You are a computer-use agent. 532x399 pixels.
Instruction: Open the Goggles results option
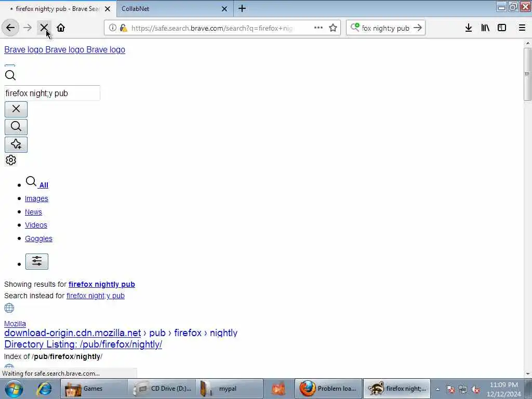click(38, 238)
